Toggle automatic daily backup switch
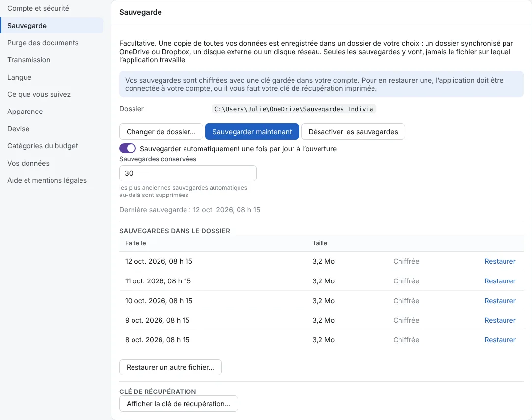 (x=128, y=149)
